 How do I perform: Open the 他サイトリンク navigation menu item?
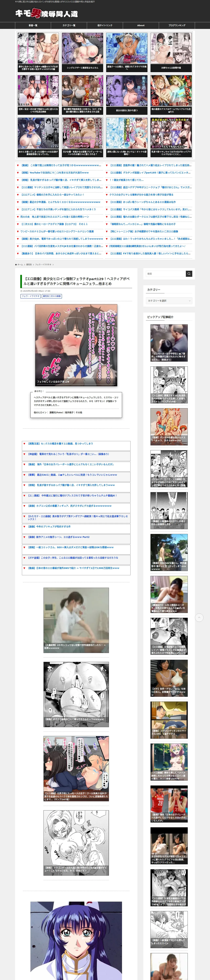[105, 25]
